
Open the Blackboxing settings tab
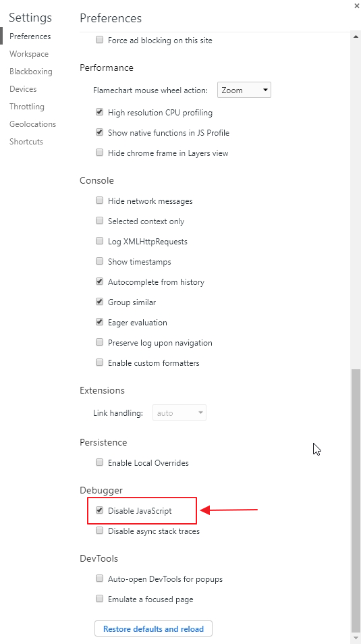point(31,72)
